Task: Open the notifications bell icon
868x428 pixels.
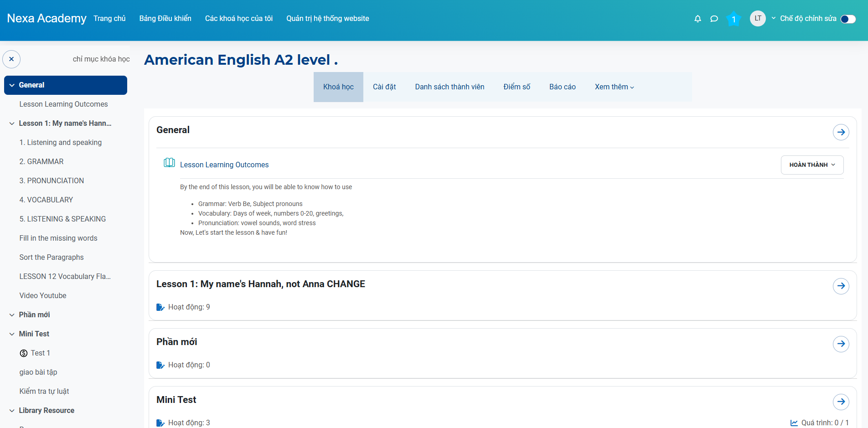Action: click(697, 19)
